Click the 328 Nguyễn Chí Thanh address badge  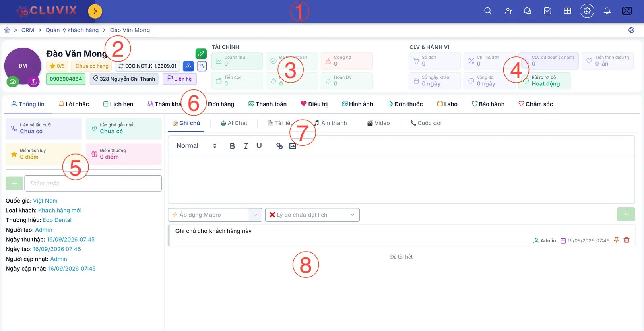[124, 79]
